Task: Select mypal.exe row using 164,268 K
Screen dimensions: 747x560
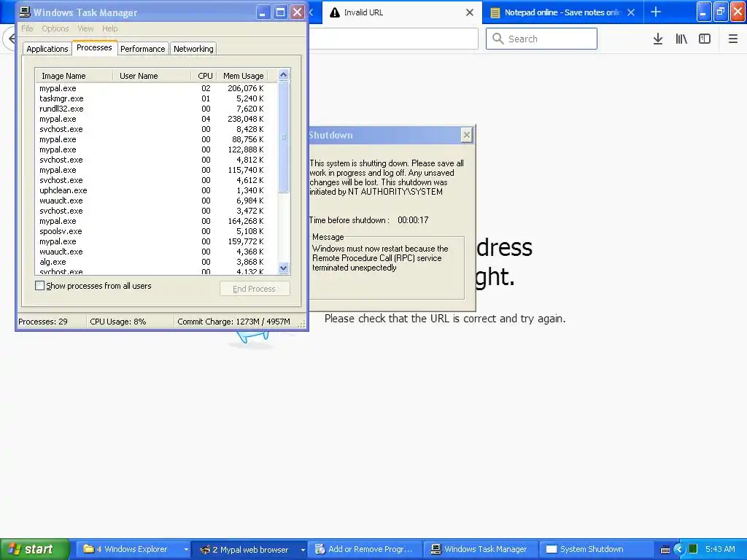Action: point(156,221)
